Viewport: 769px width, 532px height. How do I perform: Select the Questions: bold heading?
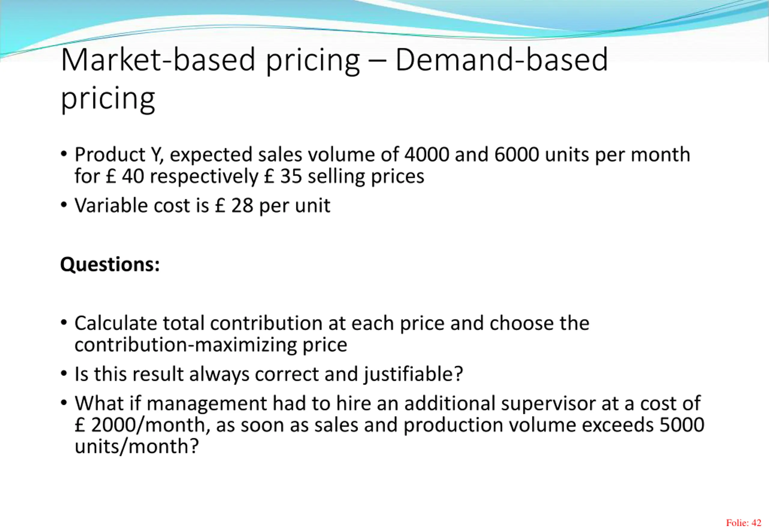110,264
